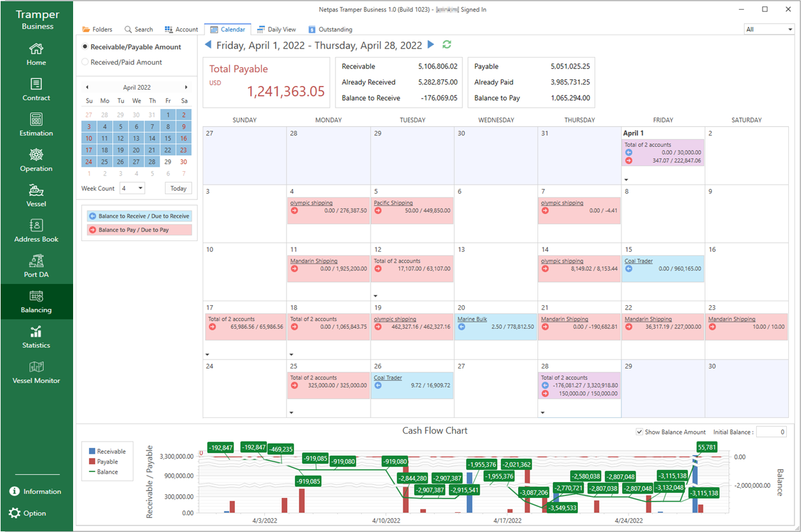Open the Vessel module
The height and width of the screenshot is (532, 801).
point(37,195)
